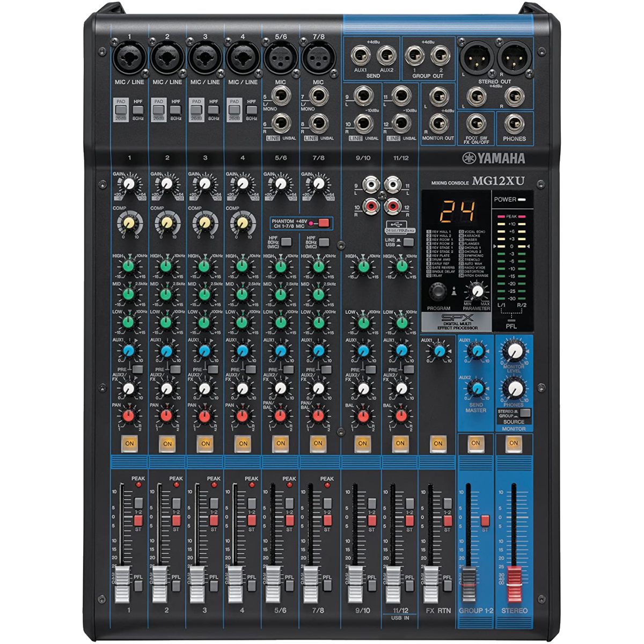Image resolution: width=644 pixels, height=644 pixels.
Task: Turn on channel 1 ON button
Action: pyautogui.click(x=129, y=443)
